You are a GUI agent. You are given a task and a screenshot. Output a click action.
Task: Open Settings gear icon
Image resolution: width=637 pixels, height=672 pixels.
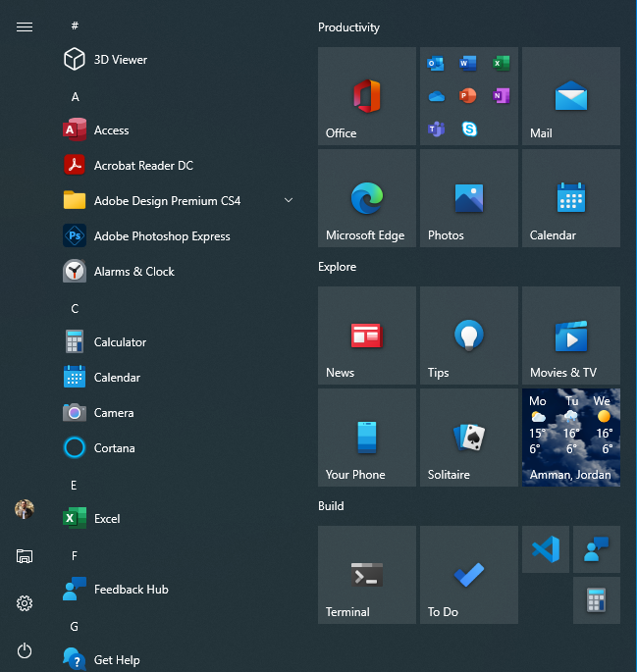pos(25,603)
